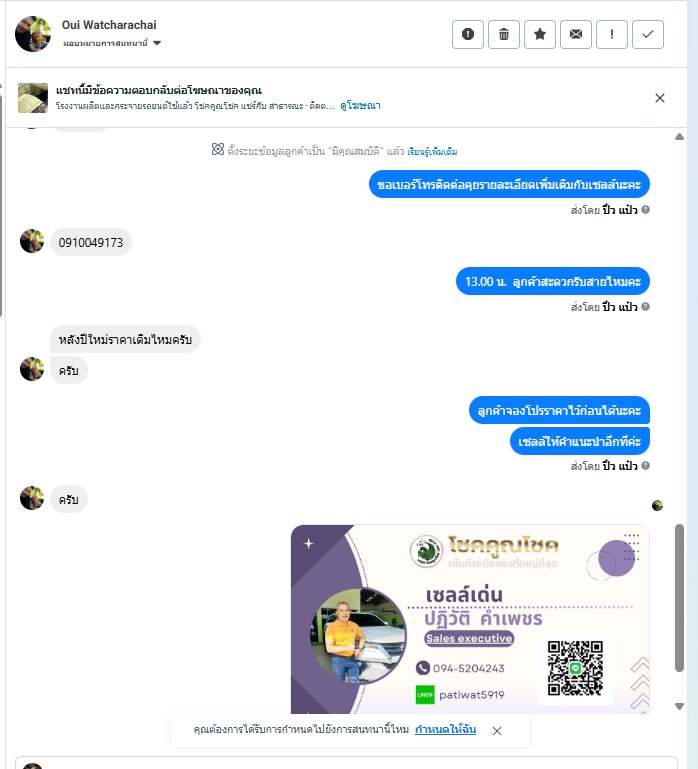Star this conversation as follow-up

540,34
